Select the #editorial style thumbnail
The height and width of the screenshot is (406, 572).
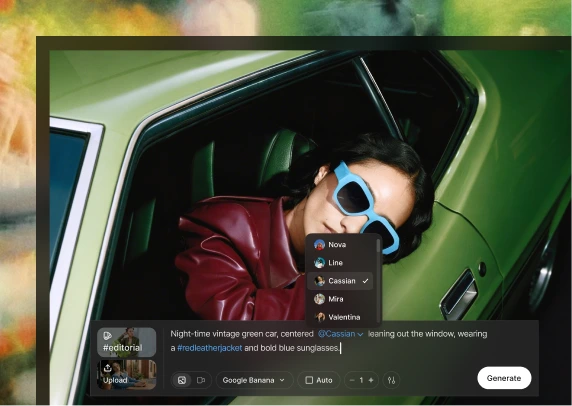127,342
